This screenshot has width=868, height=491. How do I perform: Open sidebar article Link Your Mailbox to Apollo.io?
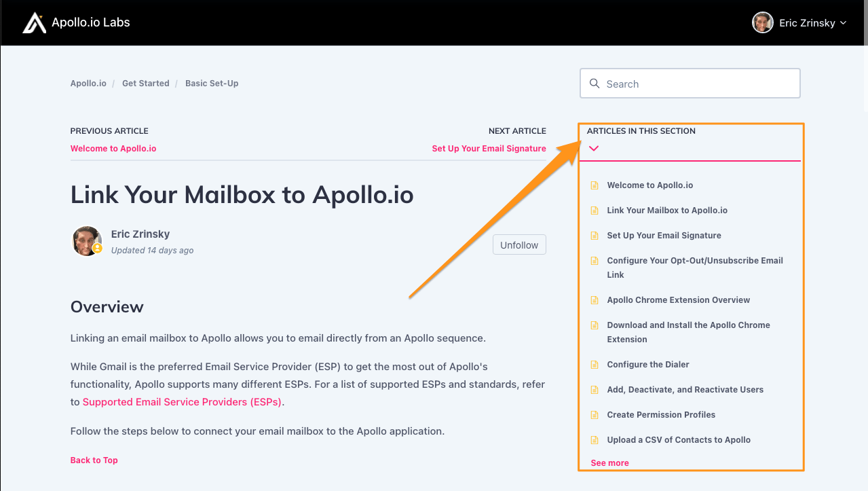[x=667, y=211]
